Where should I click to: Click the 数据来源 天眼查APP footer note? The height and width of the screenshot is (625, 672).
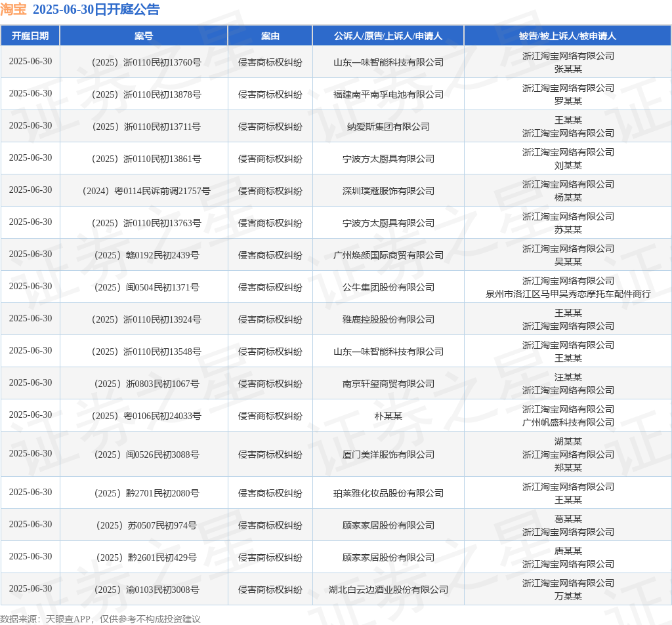(x=100, y=619)
